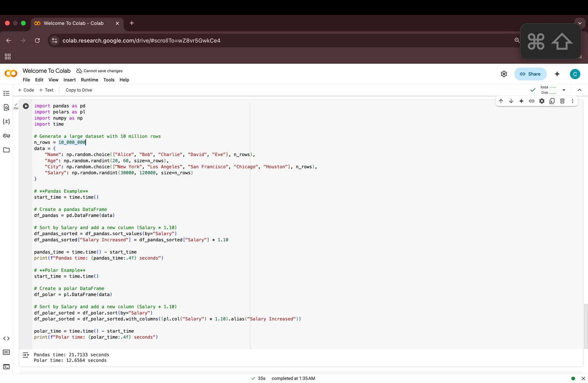Open the Secrets key panel
This screenshot has width=588, height=383.
tap(6, 136)
